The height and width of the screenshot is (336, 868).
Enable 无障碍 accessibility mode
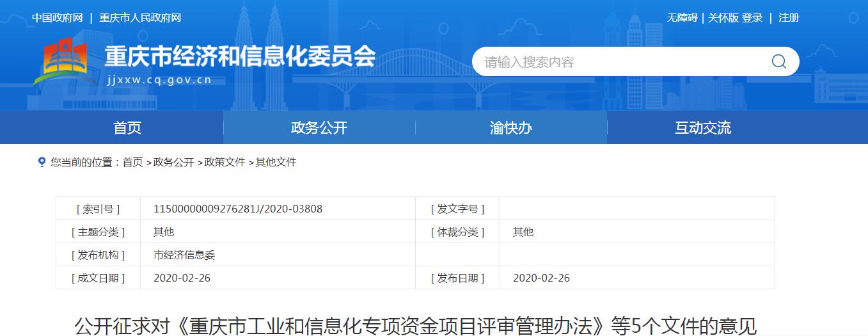(x=682, y=18)
